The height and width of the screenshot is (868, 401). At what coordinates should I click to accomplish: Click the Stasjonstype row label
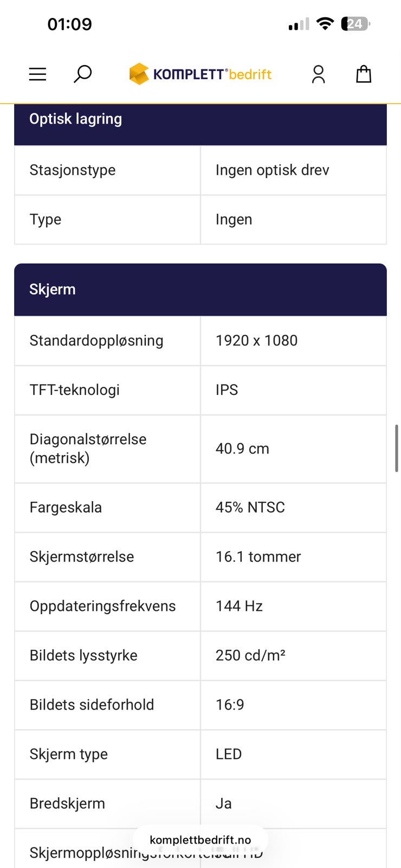click(x=73, y=170)
